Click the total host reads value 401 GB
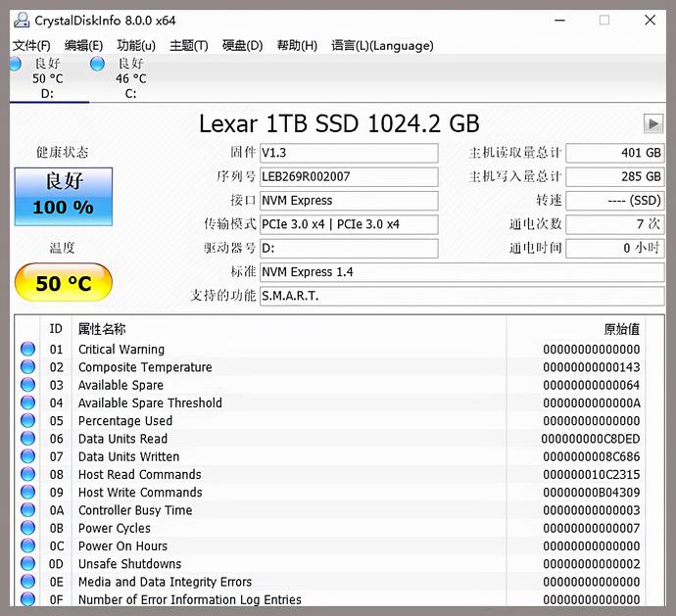 coord(615,153)
